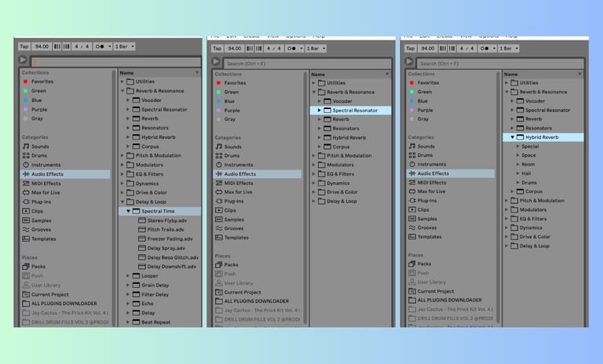This screenshot has width=603, height=364.
Task: Open Max for Live in left panel
Action: [x=41, y=192]
